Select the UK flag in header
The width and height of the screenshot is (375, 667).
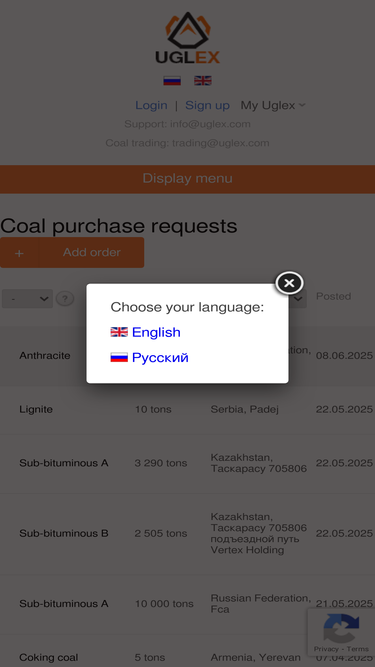pyautogui.click(x=203, y=80)
